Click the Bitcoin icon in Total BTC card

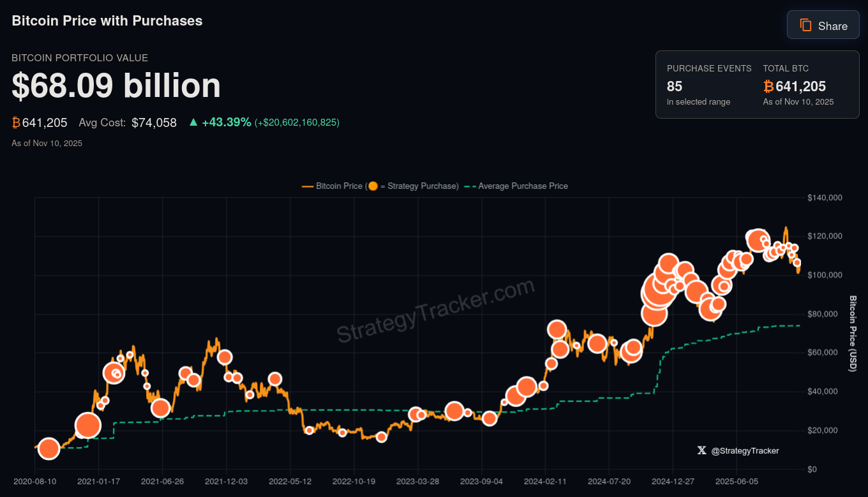click(x=768, y=87)
